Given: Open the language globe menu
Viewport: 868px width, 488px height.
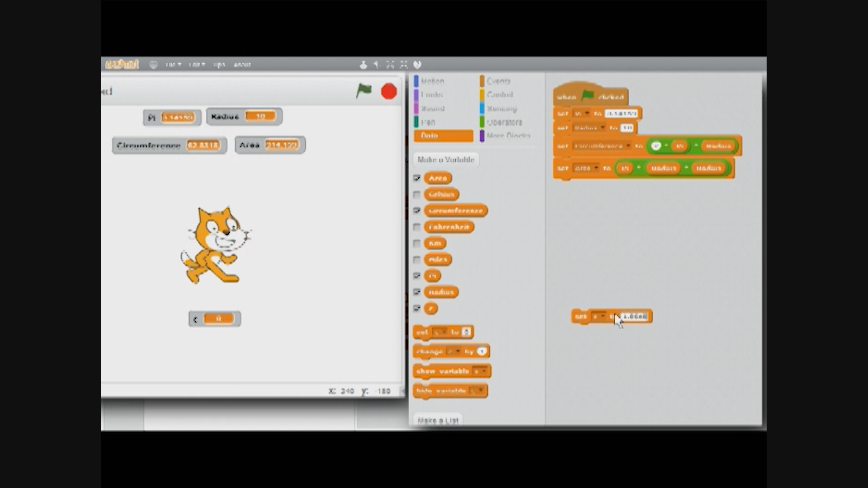Looking at the screenshot, I should [154, 65].
